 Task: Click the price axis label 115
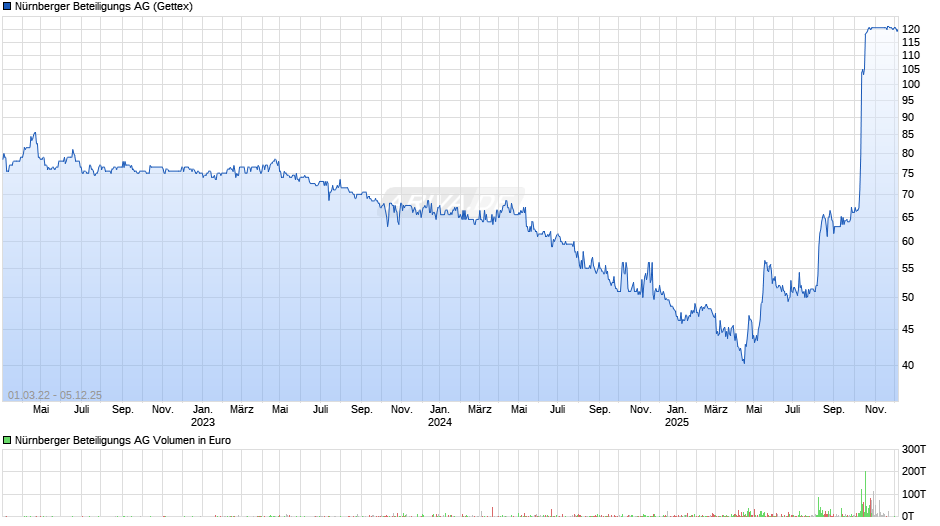[911, 43]
